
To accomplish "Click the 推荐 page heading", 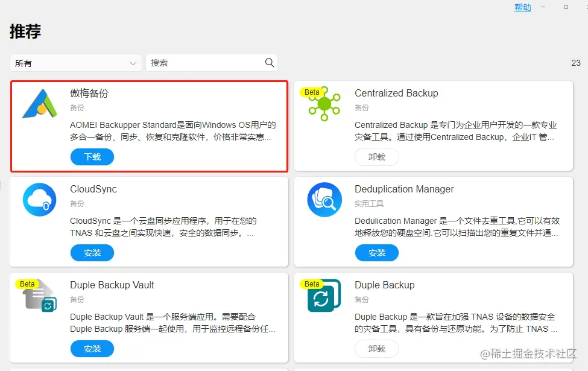I will pyautogui.click(x=25, y=31).
